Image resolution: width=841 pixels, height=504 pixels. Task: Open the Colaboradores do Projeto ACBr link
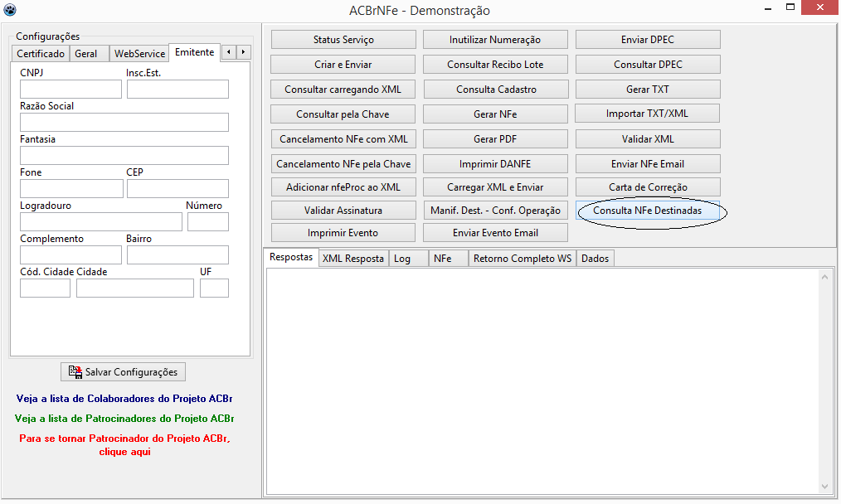(124, 399)
